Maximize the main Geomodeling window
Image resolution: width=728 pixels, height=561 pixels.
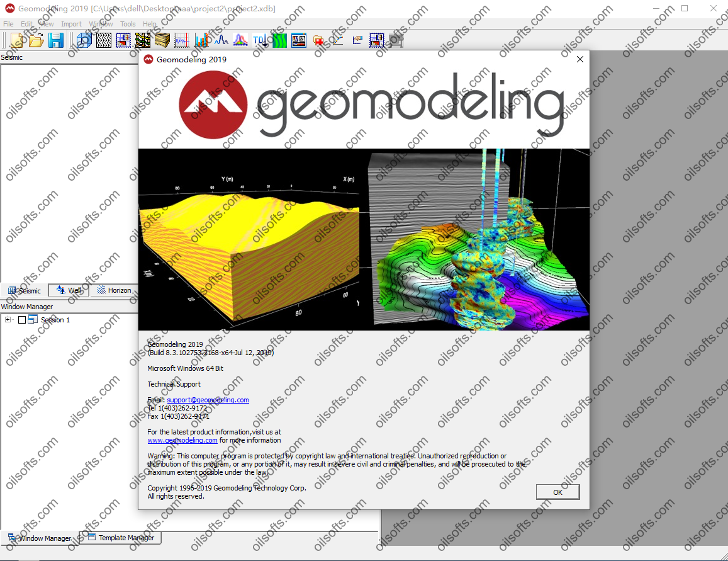click(685, 8)
